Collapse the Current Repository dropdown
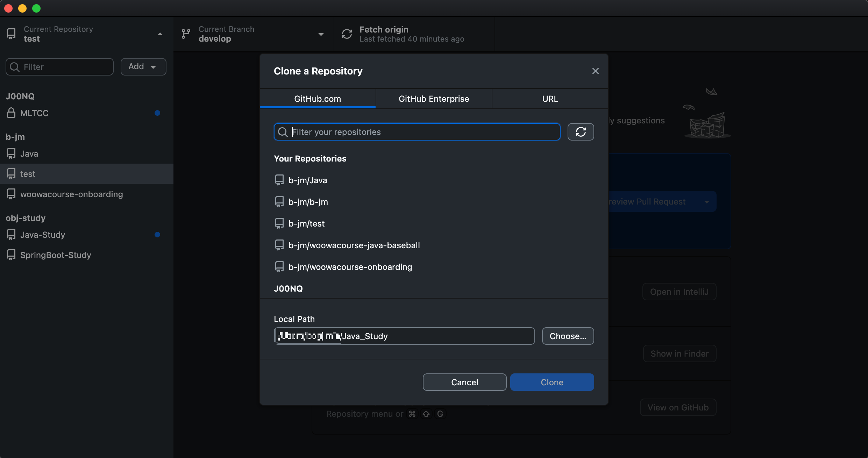Viewport: 868px width, 458px height. (160, 34)
